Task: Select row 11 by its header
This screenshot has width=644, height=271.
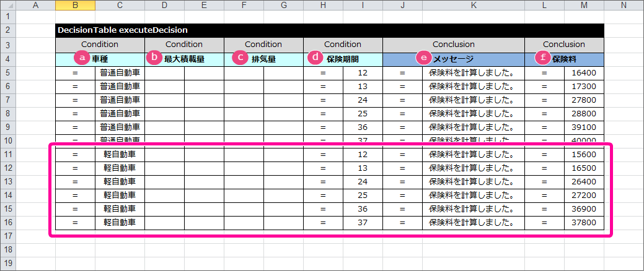Action: pyautogui.click(x=8, y=155)
